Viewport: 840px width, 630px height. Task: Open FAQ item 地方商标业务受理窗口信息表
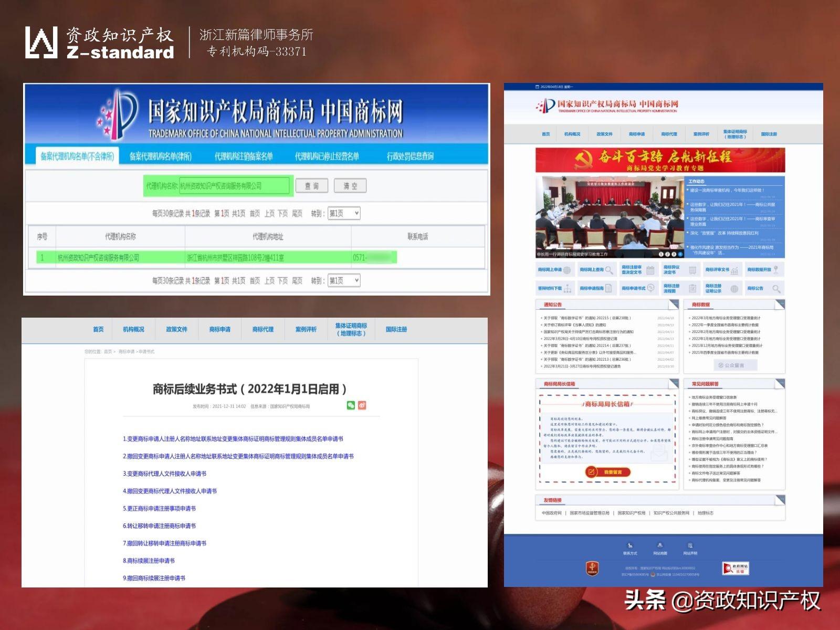[714, 397]
